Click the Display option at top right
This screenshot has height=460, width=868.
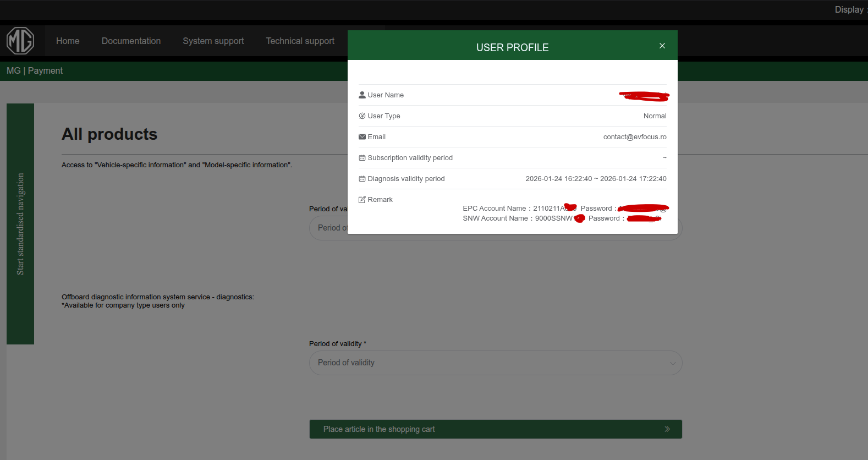tap(849, 10)
